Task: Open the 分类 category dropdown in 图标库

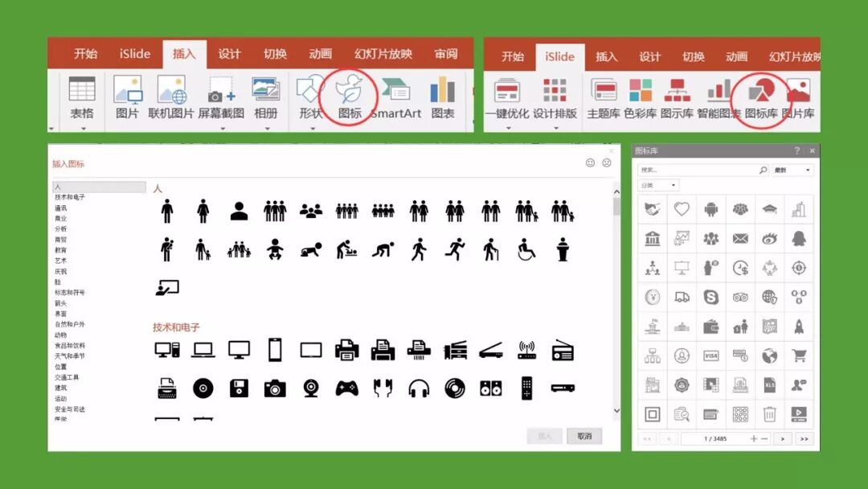Action: click(658, 185)
